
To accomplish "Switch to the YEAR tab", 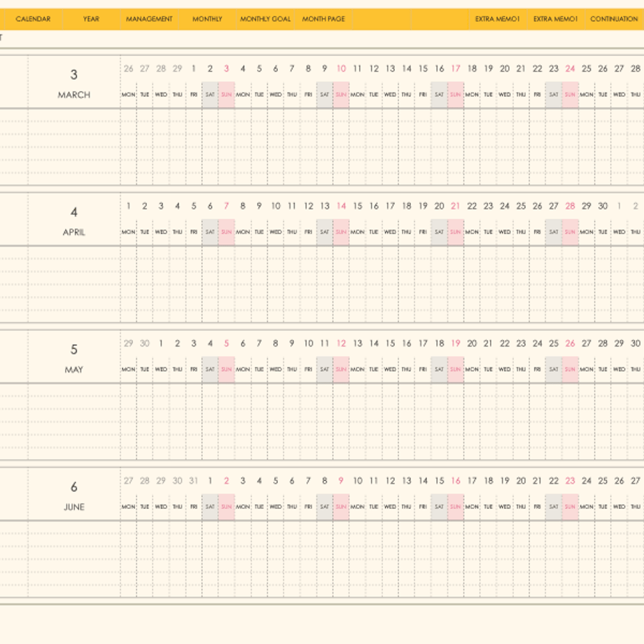I will pyautogui.click(x=91, y=19).
